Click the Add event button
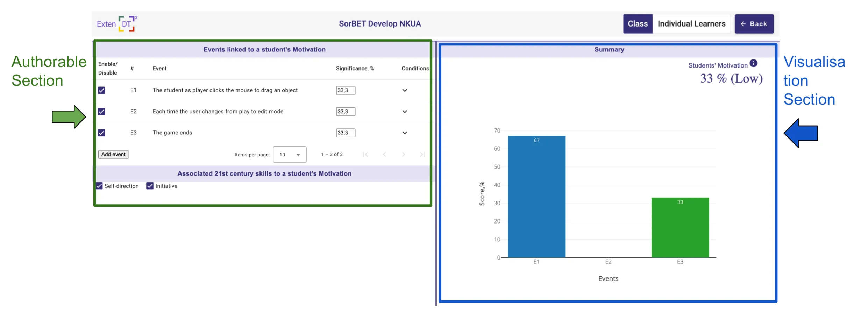Viewport: 868px width, 333px height. pyautogui.click(x=113, y=154)
